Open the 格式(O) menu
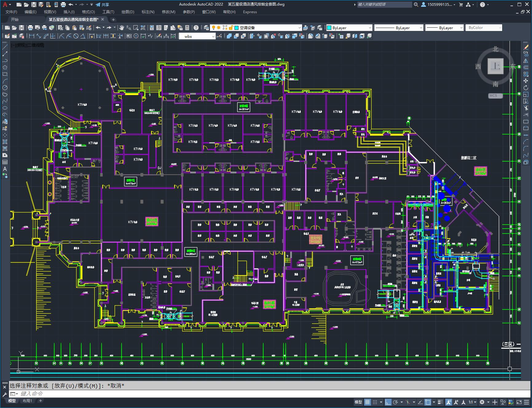The width and height of the screenshot is (532, 408). pos(88,12)
